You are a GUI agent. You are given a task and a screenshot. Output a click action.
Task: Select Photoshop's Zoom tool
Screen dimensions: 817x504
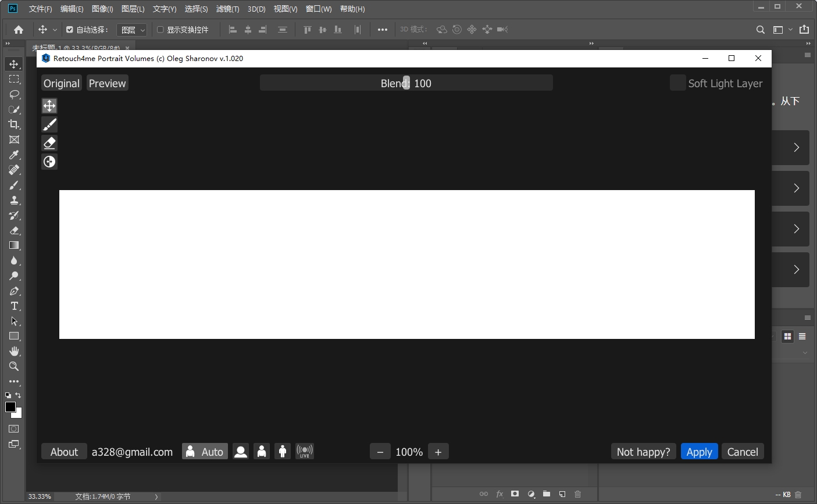coord(14,366)
